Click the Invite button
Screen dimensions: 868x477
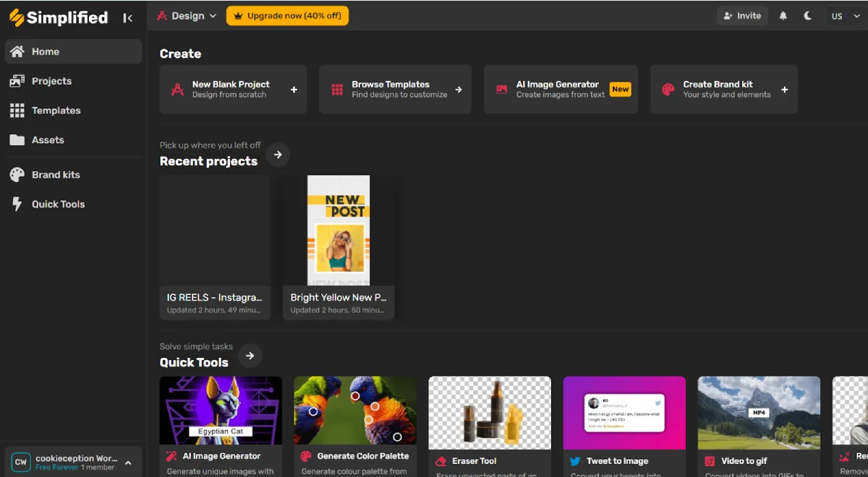pos(742,16)
